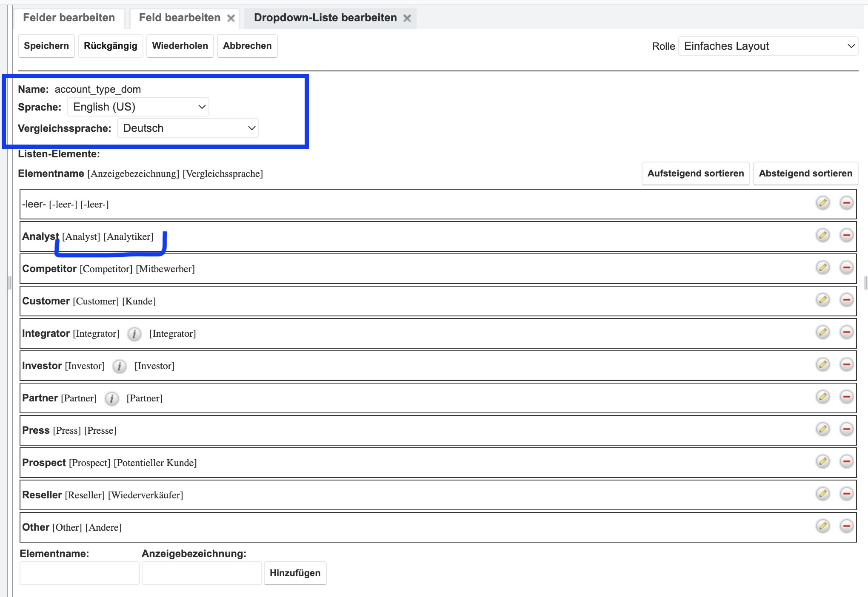Sort list with Aufsteigend sortieren

click(695, 173)
